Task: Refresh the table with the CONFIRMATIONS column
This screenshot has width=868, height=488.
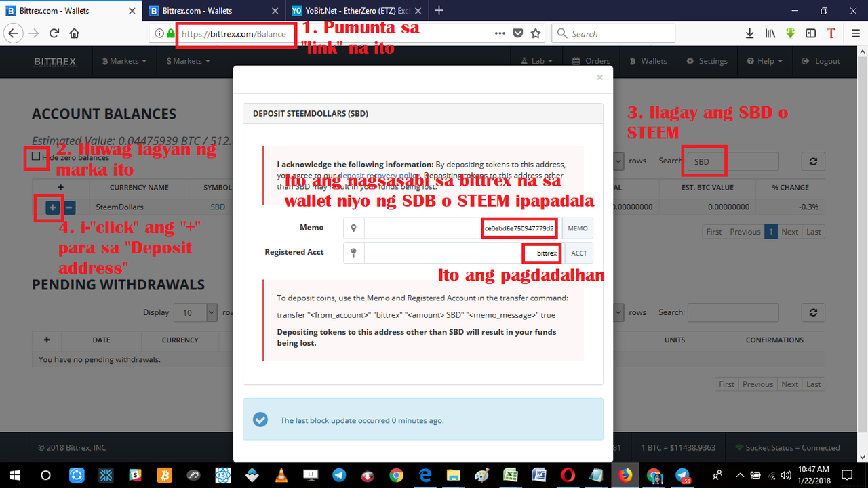Action: (812, 312)
